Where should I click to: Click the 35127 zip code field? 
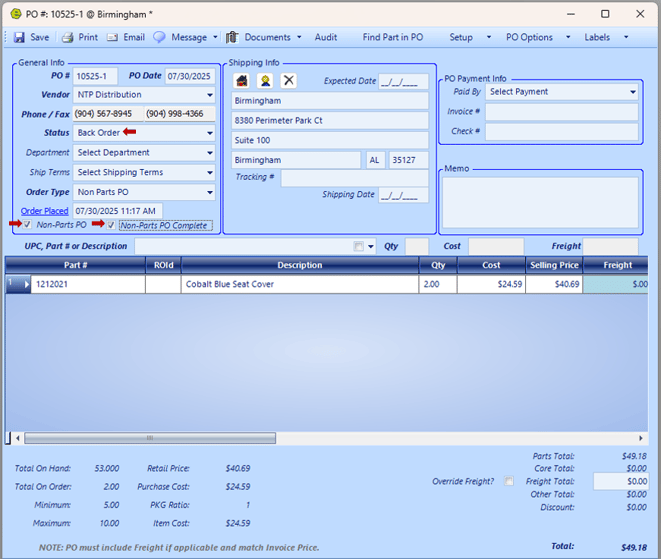[x=408, y=160]
